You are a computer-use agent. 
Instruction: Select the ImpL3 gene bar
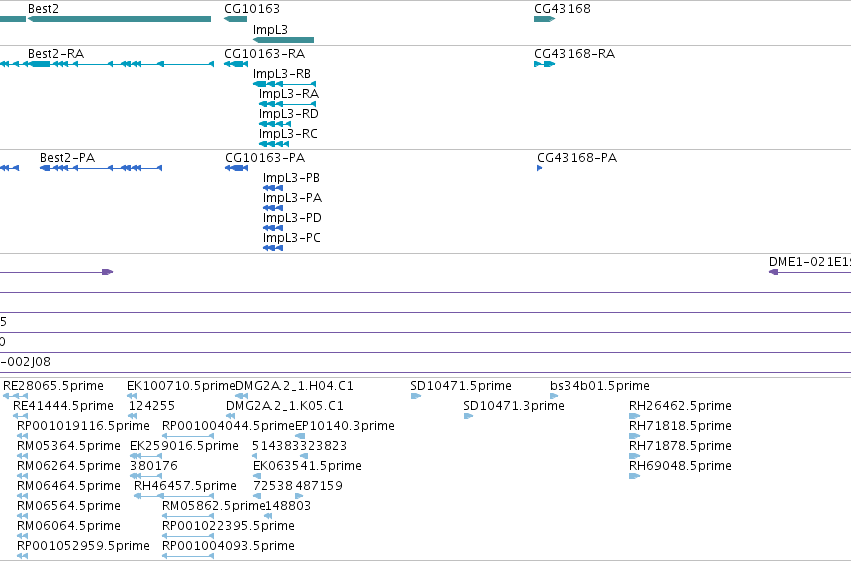(x=283, y=40)
